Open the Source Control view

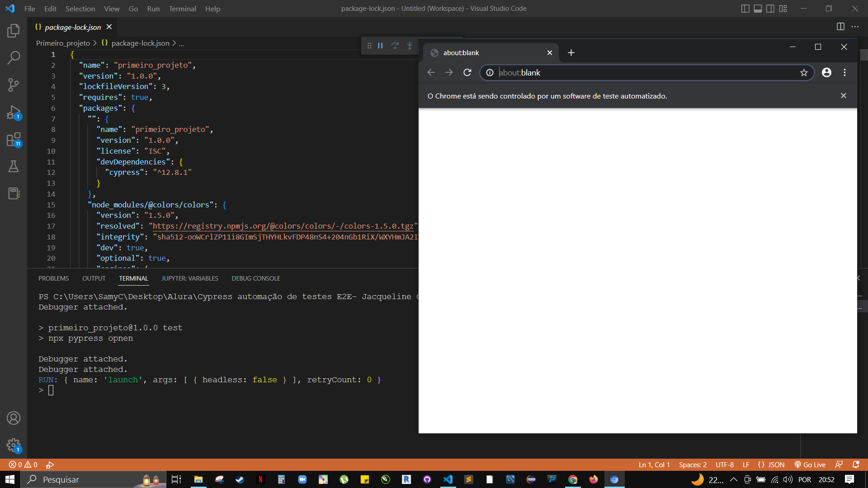(x=14, y=84)
